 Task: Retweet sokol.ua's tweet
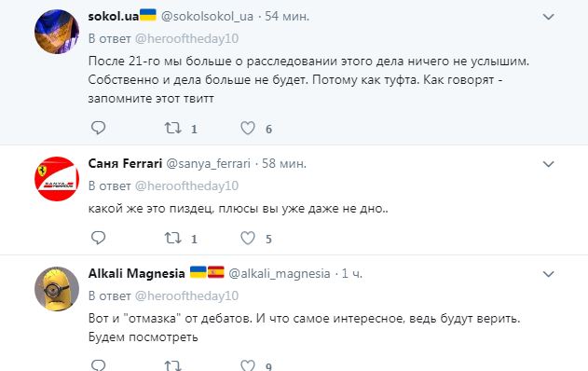pos(173,128)
